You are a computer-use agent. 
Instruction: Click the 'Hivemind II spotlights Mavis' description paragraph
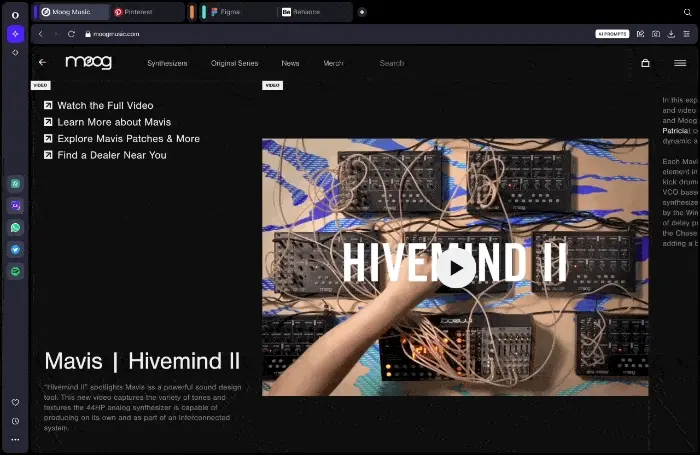[142, 407]
